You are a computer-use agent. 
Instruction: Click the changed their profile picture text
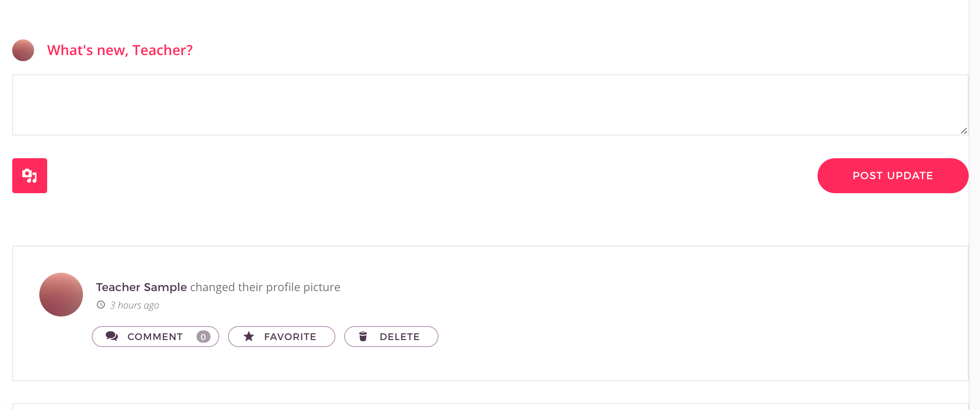[x=265, y=287]
